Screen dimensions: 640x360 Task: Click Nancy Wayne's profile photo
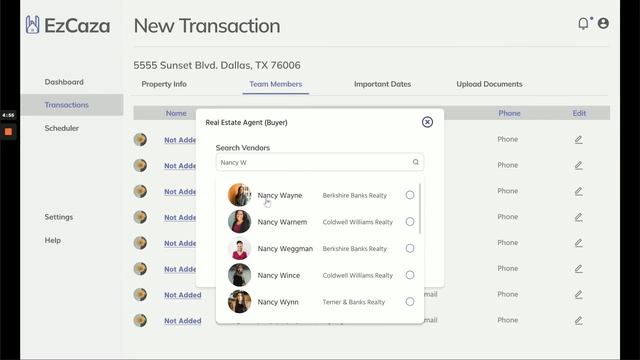pyautogui.click(x=239, y=195)
